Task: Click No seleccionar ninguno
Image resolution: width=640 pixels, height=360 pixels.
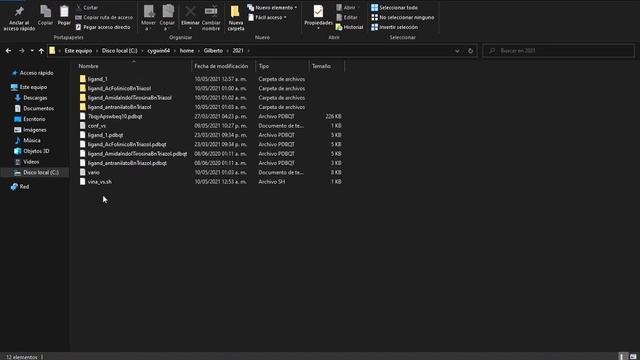Action: tap(402, 18)
